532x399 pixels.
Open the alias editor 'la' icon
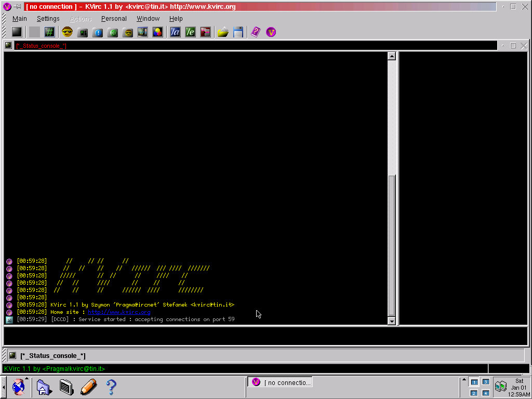point(175,32)
